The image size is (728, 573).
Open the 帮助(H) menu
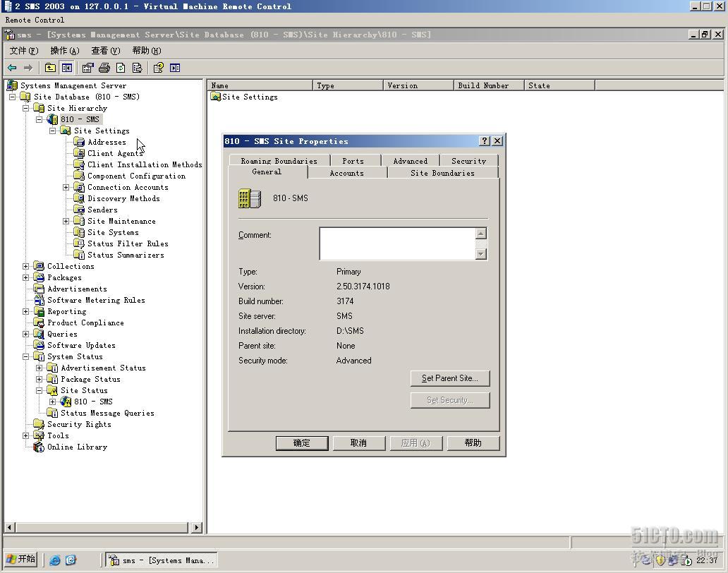[x=146, y=51]
